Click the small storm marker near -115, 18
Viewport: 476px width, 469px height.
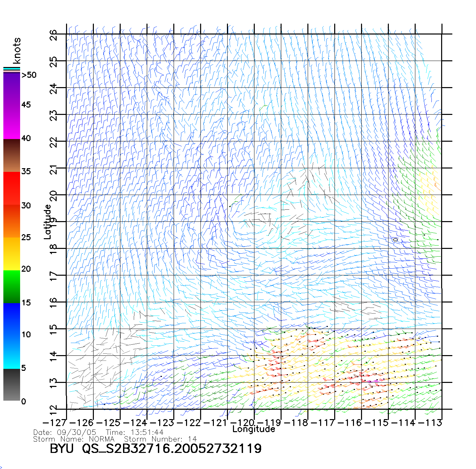click(395, 240)
